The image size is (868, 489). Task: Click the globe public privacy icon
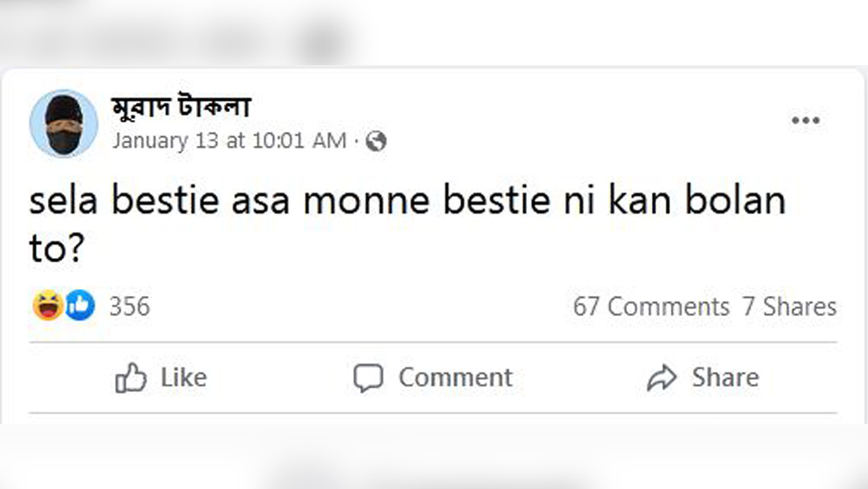point(376,141)
